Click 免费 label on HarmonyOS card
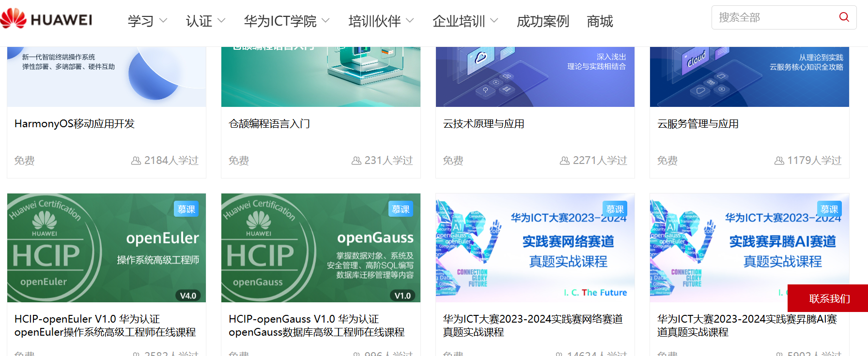868x356 pixels. click(25, 161)
